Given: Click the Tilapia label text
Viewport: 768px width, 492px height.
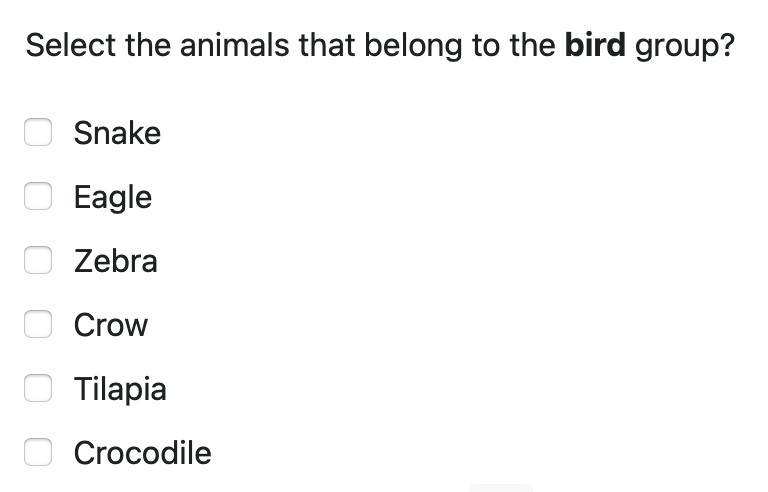Looking at the screenshot, I should [120, 390].
